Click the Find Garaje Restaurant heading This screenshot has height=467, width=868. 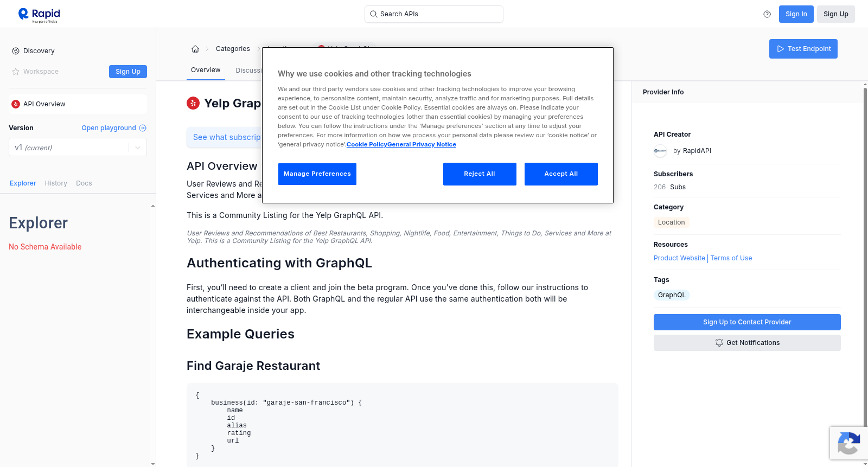253,366
